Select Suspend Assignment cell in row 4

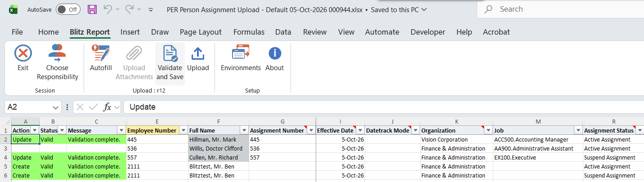coord(613,157)
